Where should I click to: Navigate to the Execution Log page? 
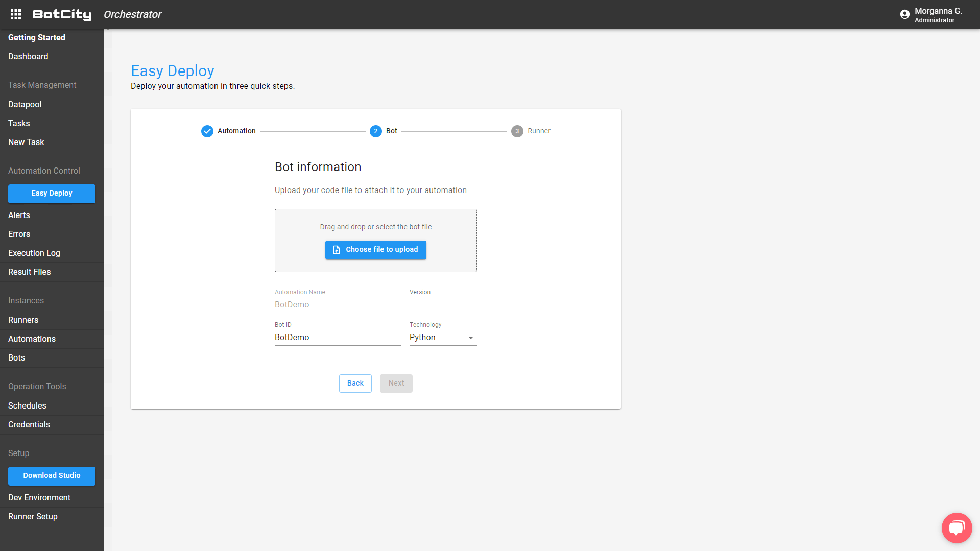pyautogui.click(x=34, y=253)
